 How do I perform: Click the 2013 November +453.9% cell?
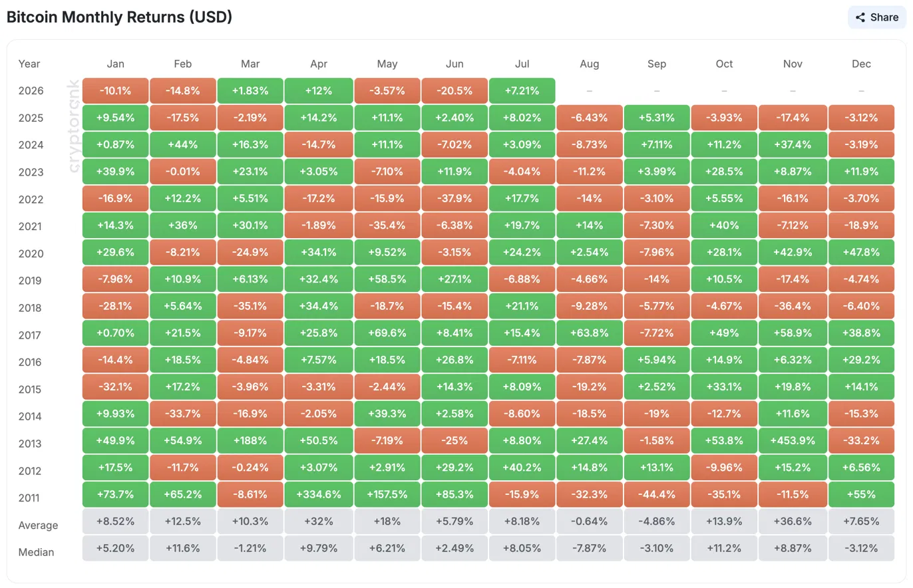tap(793, 440)
